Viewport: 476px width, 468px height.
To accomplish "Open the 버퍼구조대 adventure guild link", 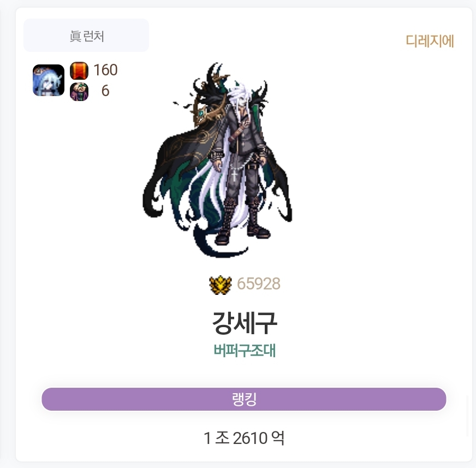I will point(245,351).
